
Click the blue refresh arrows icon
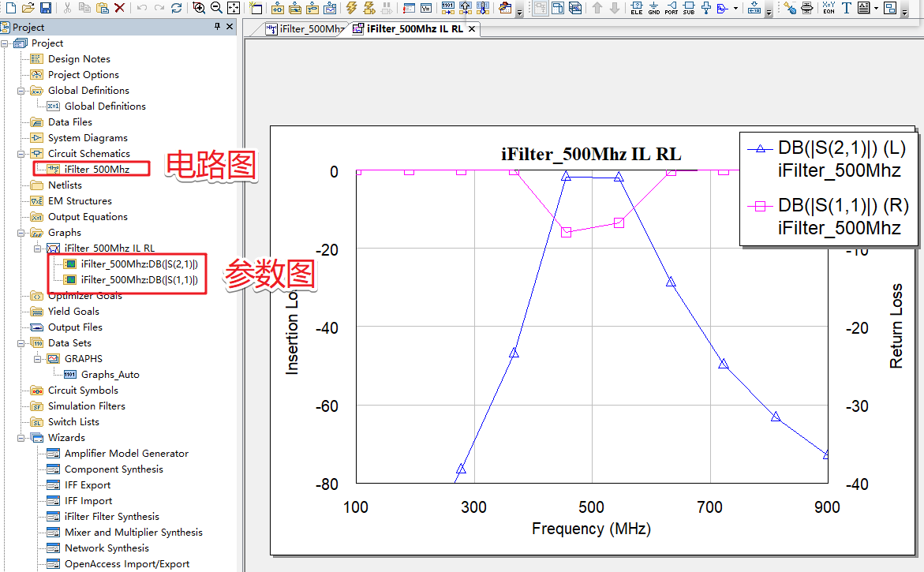click(x=176, y=8)
